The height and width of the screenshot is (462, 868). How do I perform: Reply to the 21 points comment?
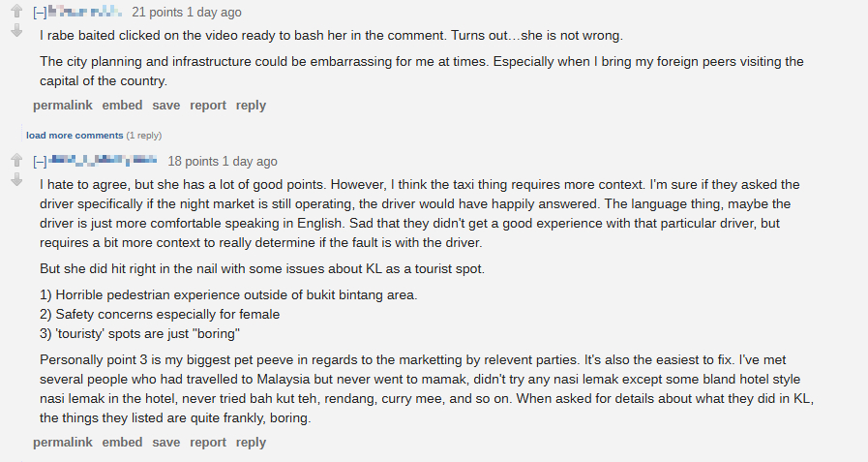click(x=251, y=105)
